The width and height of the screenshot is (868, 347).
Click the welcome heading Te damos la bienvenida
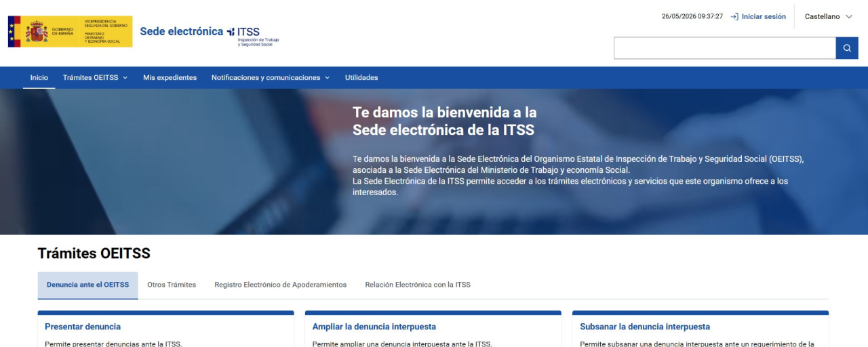(x=445, y=121)
